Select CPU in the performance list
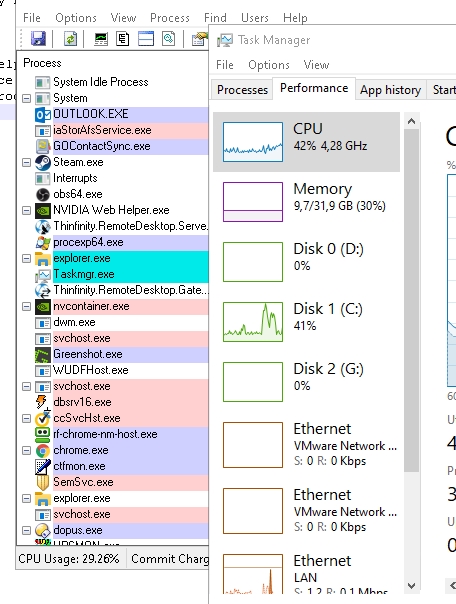456x604 pixels. click(307, 142)
